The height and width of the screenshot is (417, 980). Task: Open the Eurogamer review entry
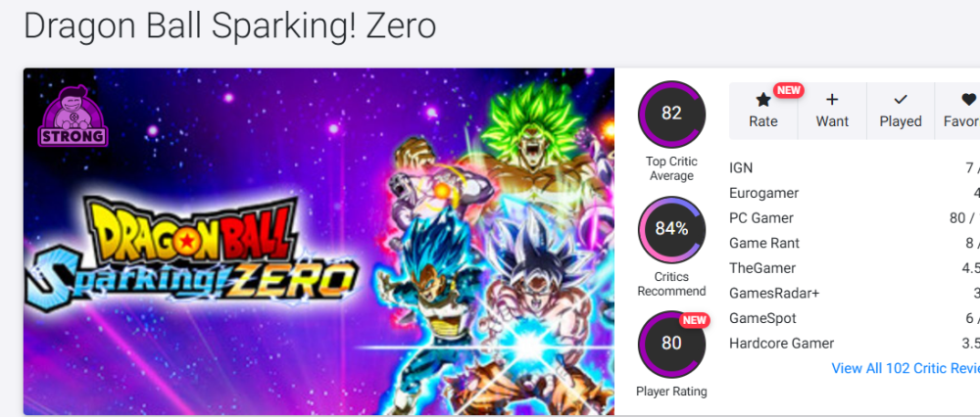(763, 193)
